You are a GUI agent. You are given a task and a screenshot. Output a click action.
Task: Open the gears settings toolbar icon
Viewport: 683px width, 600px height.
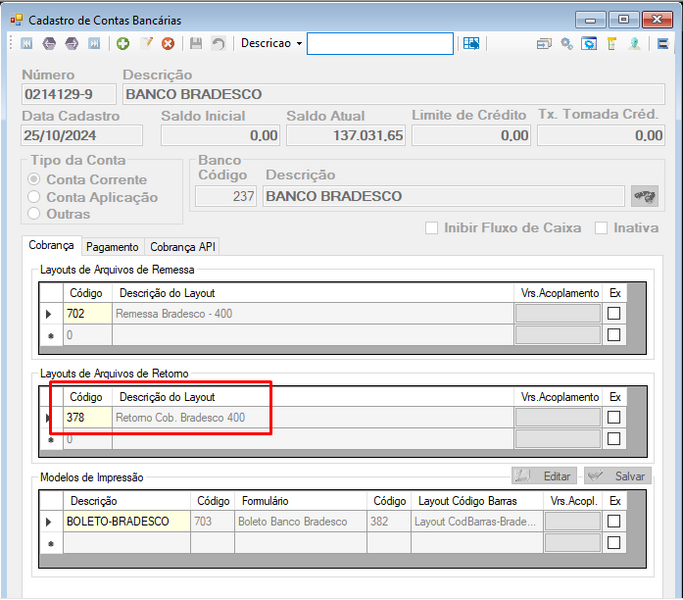pos(567,44)
